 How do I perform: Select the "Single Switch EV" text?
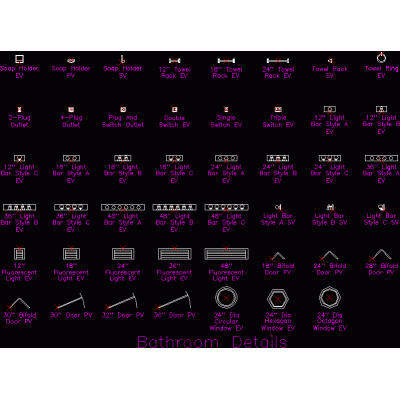click(226, 121)
